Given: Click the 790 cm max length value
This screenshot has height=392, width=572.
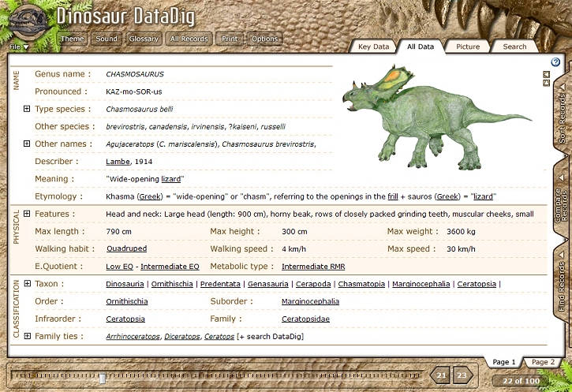Looking at the screenshot, I should click(x=118, y=232).
